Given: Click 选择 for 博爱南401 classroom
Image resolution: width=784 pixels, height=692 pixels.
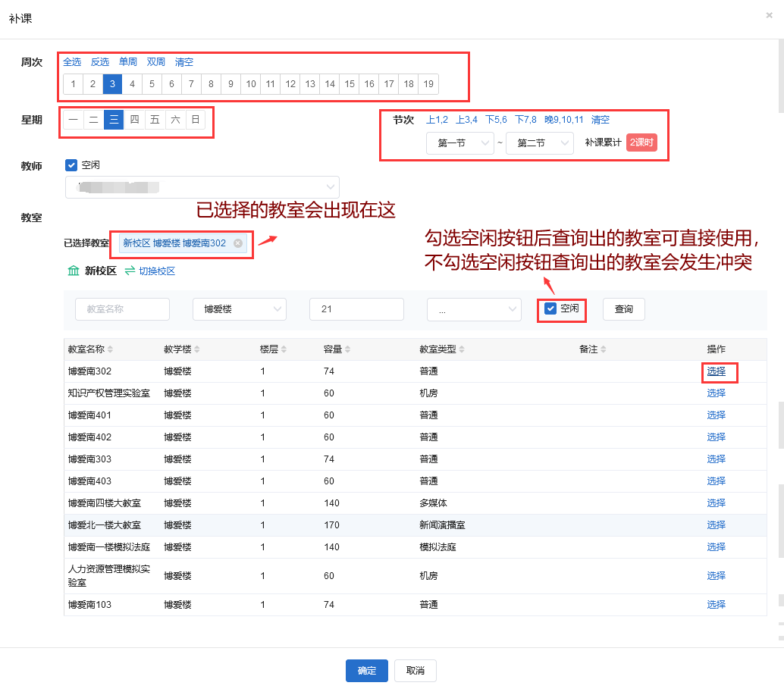Looking at the screenshot, I should pyautogui.click(x=716, y=415).
